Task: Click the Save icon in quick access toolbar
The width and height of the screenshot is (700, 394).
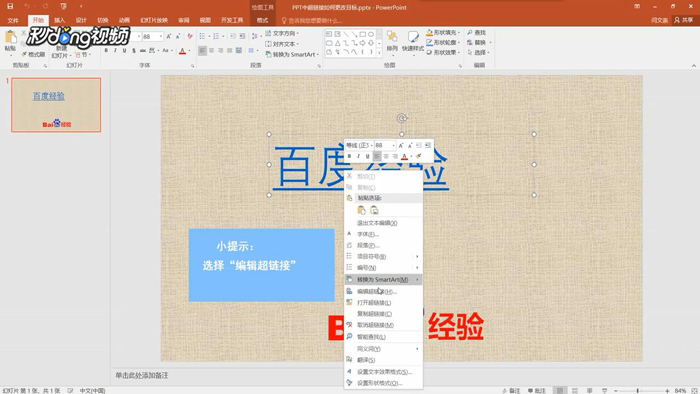Action: 10,6
